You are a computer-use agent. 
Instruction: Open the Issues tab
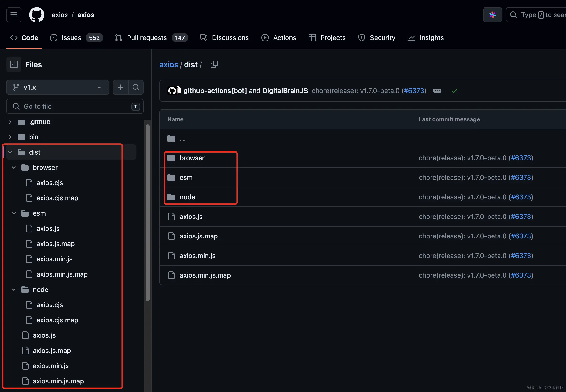tap(76, 38)
